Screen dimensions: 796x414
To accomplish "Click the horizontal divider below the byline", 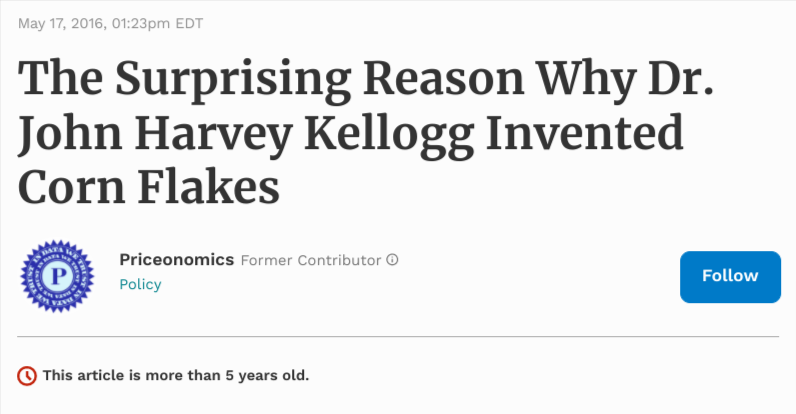I will coord(398,337).
